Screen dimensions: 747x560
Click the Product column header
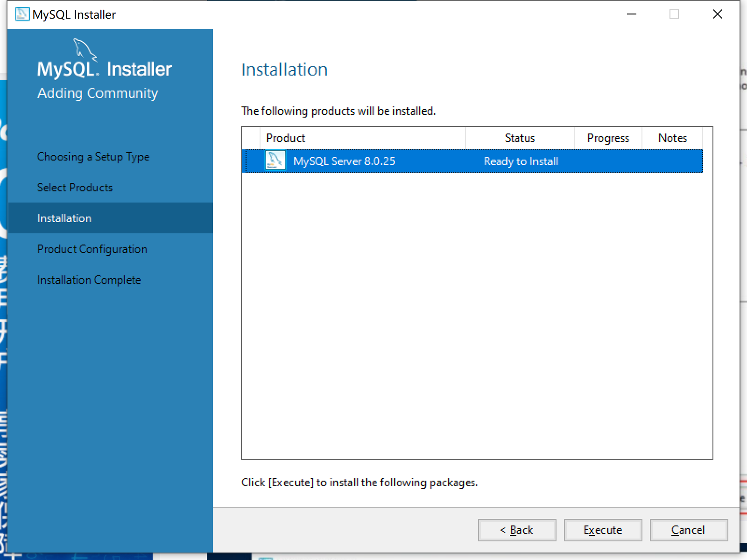coord(362,138)
